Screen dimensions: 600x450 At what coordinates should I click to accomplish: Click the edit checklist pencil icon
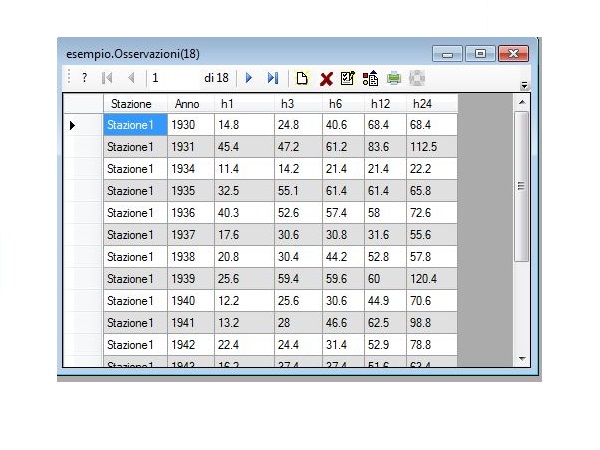pos(347,78)
